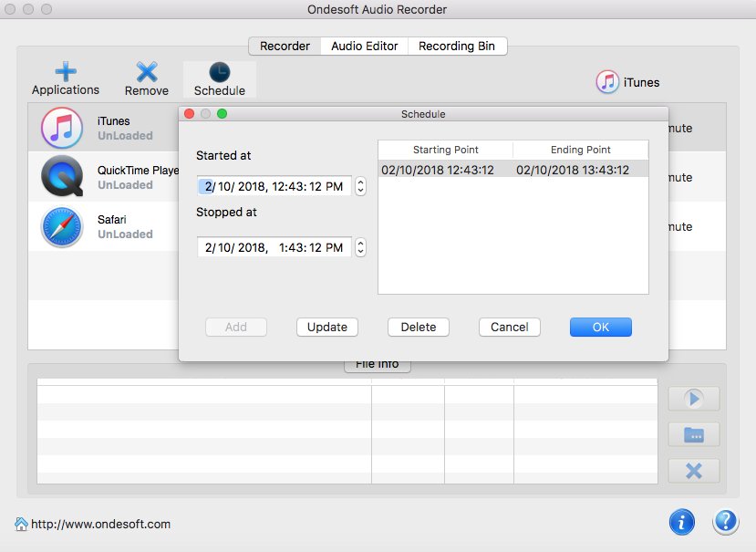Click the Started at date field
Screen dimensions: 756x552
(x=274, y=186)
